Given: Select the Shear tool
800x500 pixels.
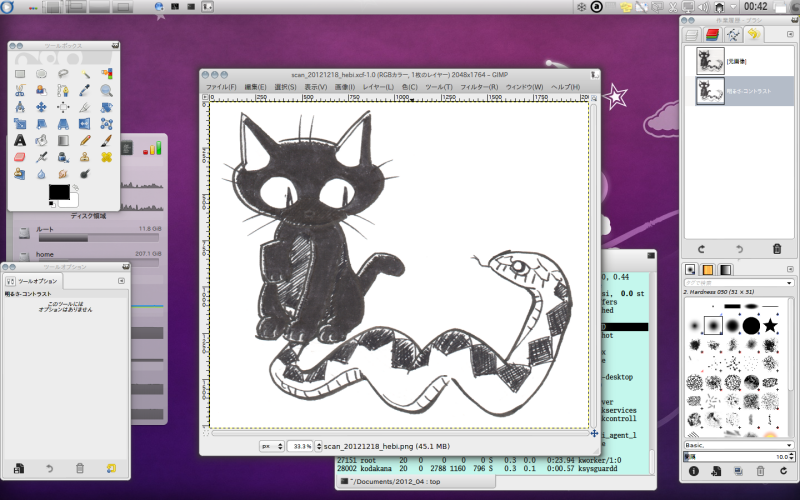Looking at the screenshot, I should point(41,123).
